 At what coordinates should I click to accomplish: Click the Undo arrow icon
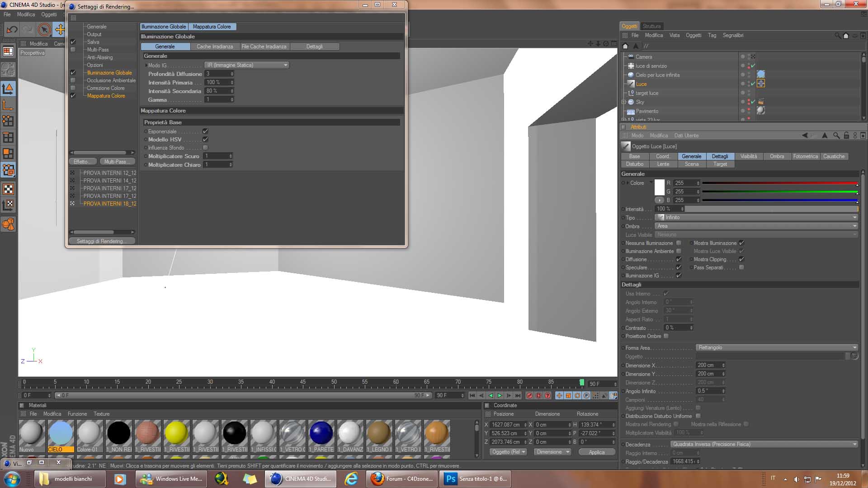pos(12,30)
